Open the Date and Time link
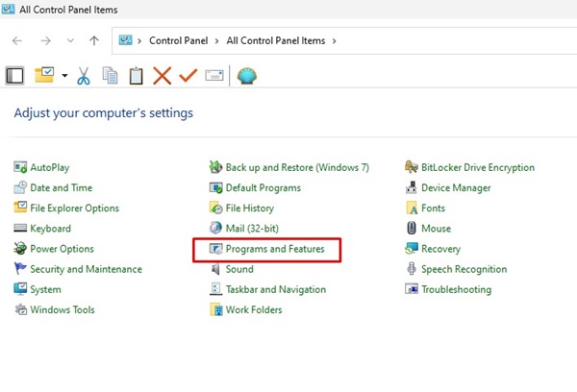 [62, 187]
